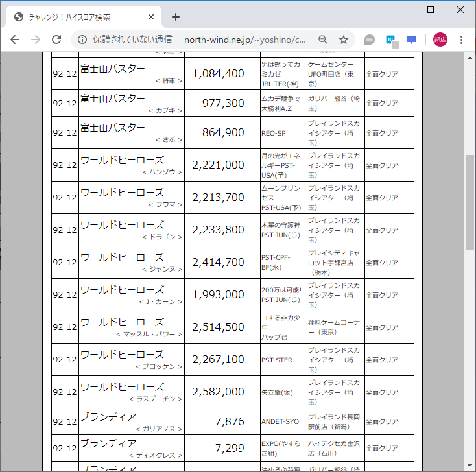Select score 2,213,700
The image size is (476, 472).
tap(219, 197)
